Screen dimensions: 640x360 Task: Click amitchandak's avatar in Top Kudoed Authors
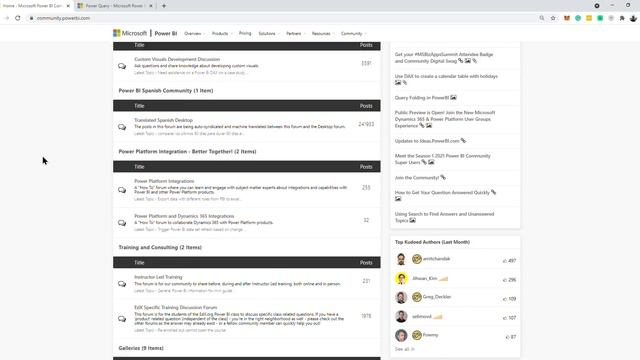click(401, 259)
